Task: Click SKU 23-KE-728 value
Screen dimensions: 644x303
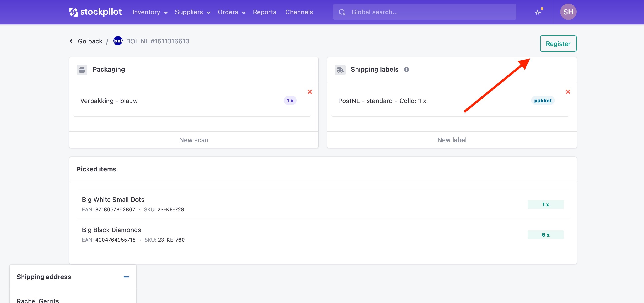Action: pyautogui.click(x=171, y=209)
